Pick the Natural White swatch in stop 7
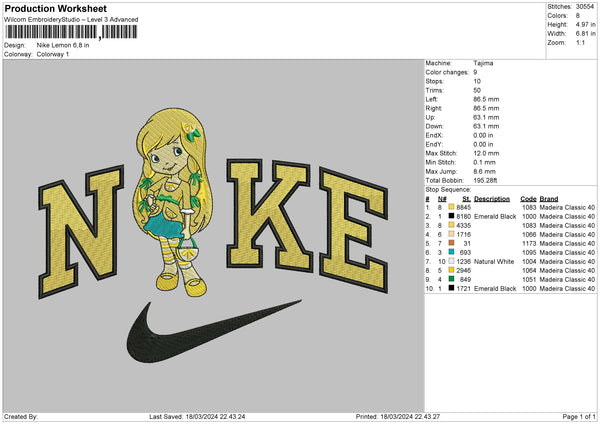 point(452,261)
